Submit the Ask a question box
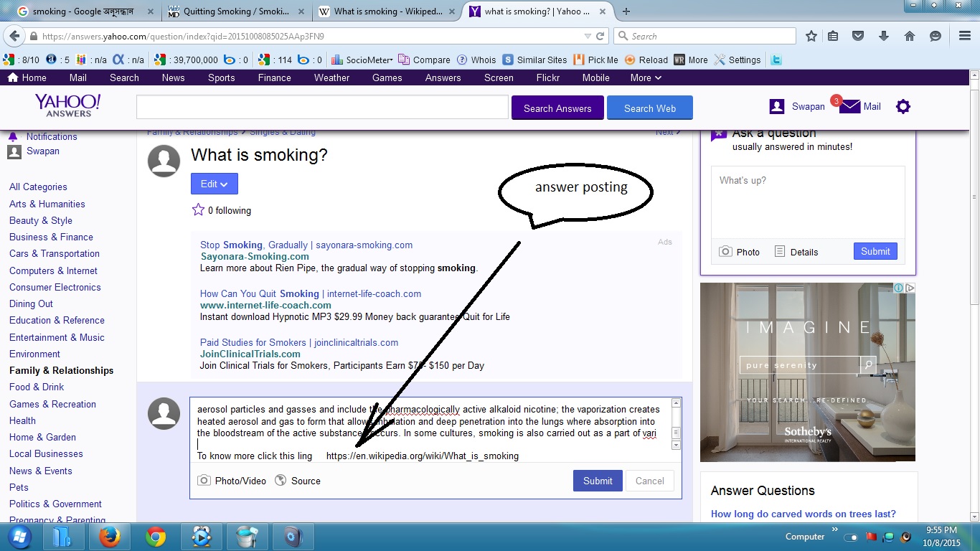 pyautogui.click(x=875, y=251)
